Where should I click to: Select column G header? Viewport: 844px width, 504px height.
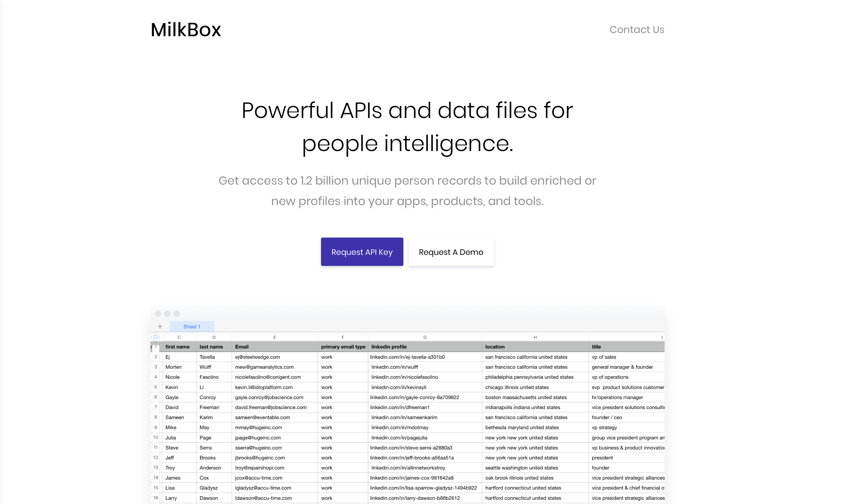pyautogui.click(x=425, y=337)
